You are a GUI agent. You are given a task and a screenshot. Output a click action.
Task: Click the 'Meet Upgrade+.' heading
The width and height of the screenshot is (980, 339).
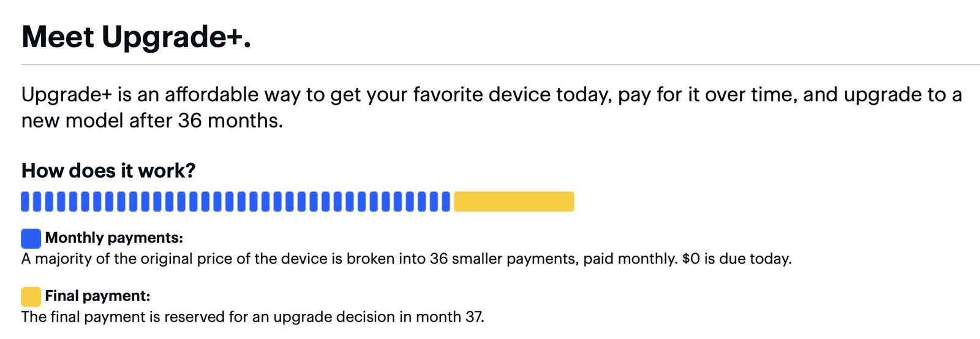(136, 37)
